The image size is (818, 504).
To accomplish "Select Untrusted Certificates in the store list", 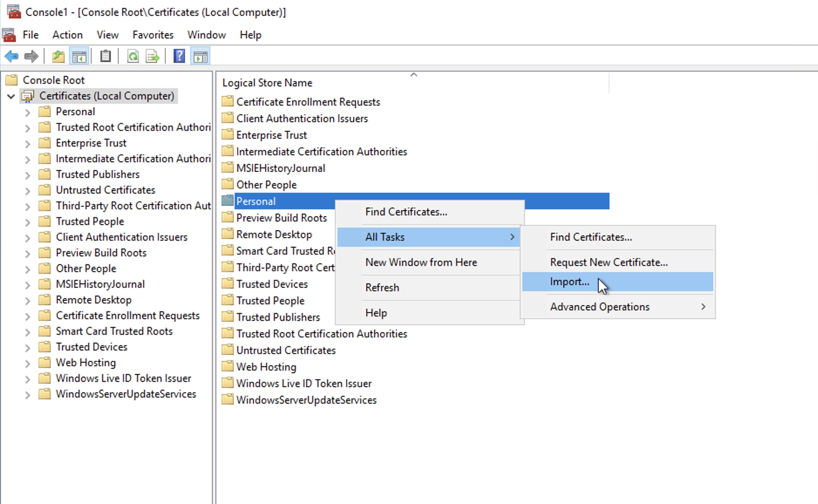I will 286,351.
